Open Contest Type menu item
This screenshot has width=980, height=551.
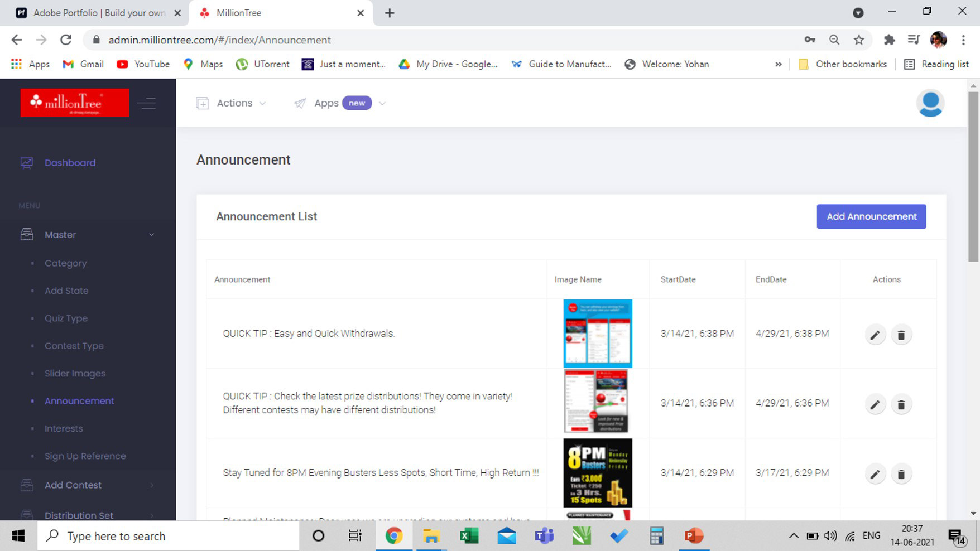[x=74, y=346]
